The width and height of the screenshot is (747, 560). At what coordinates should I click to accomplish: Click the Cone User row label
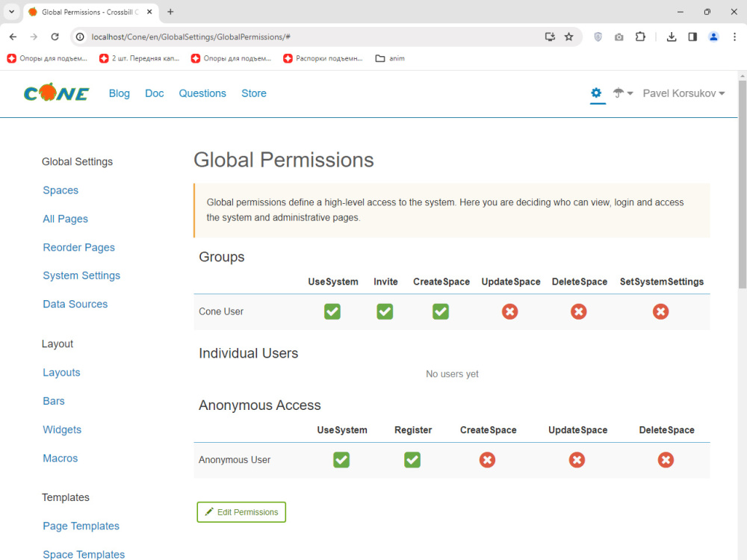coord(221,311)
